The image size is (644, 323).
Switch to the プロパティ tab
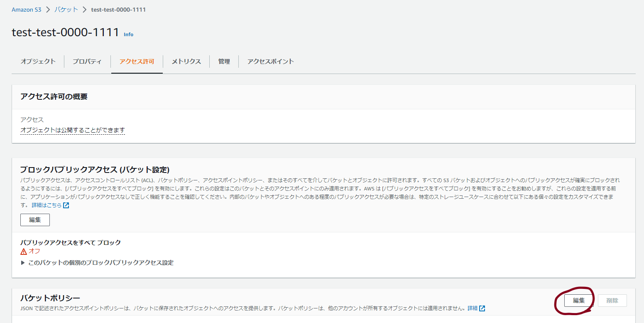[x=87, y=62]
